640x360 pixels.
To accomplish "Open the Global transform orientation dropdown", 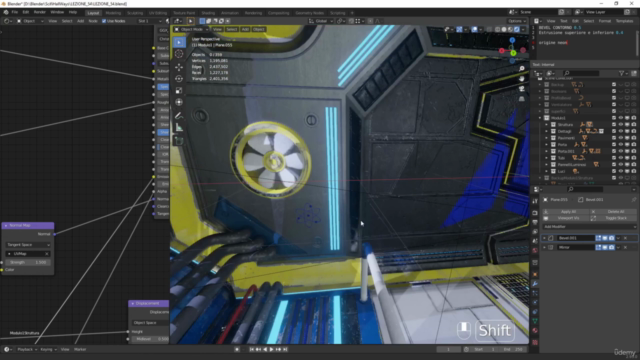I will 320,21.
